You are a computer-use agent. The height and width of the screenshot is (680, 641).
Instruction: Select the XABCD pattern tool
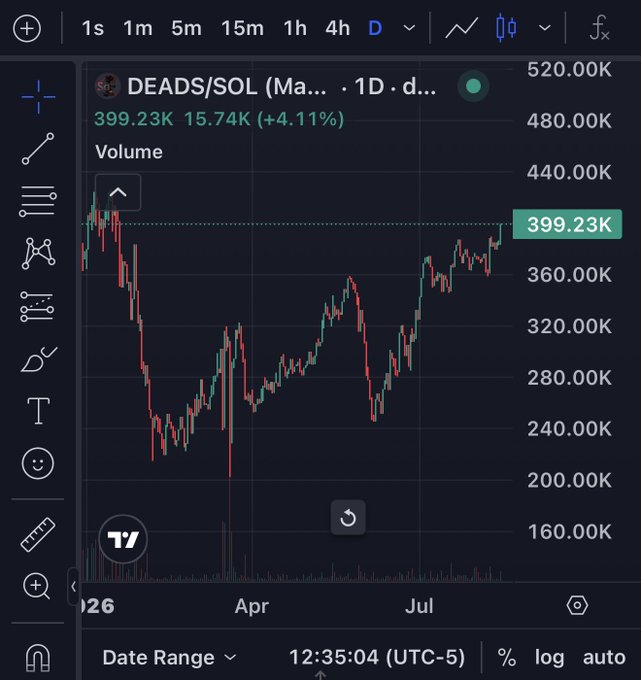(x=38, y=253)
